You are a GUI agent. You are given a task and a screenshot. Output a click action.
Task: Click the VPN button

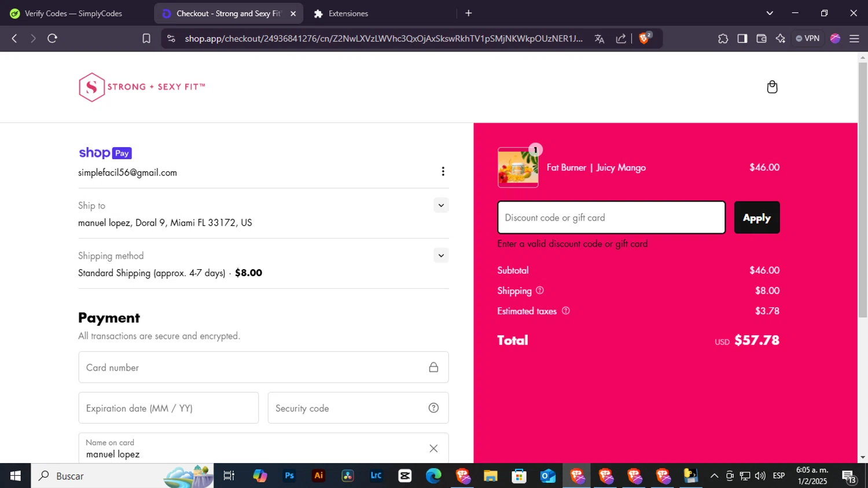click(808, 39)
